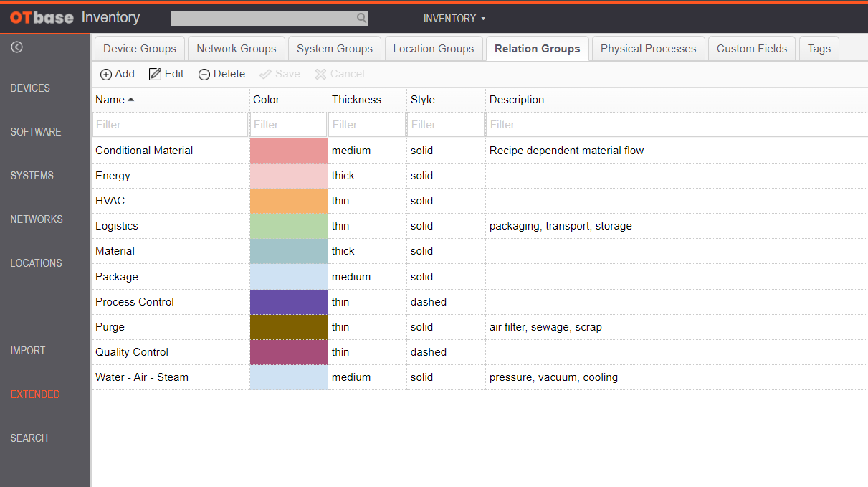Click the magnifier icon in the search box

point(361,17)
